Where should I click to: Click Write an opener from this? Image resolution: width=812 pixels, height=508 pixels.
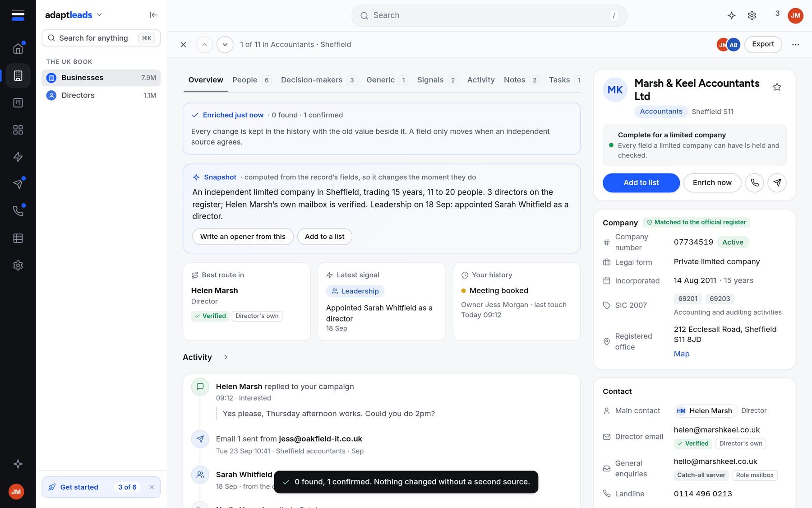click(243, 237)
